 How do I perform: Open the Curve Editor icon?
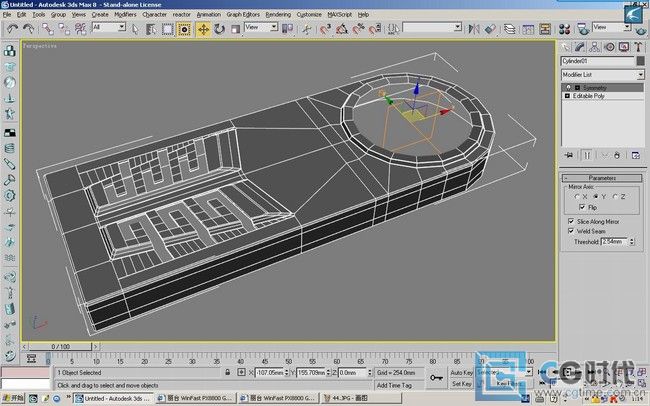pyautogui.click(x=528, y=29)
